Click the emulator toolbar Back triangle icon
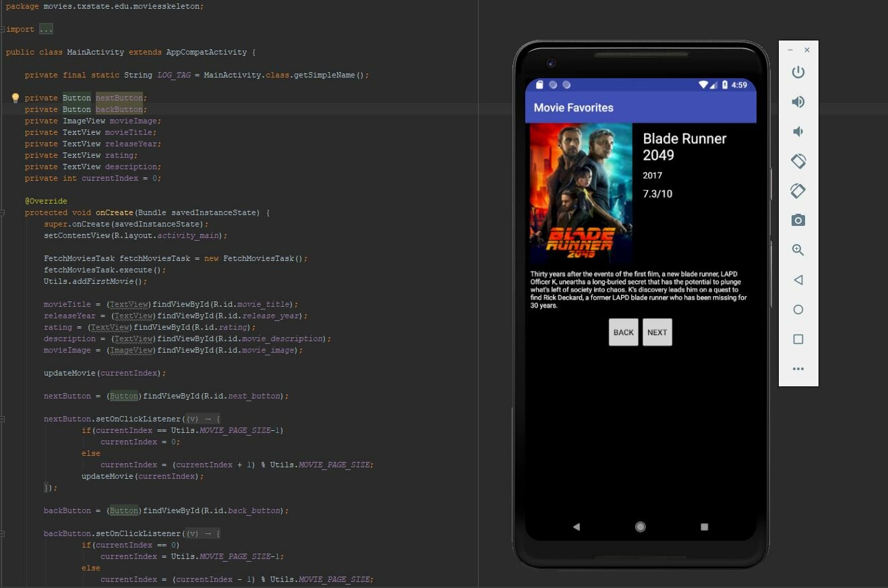 tap(798, 280)
